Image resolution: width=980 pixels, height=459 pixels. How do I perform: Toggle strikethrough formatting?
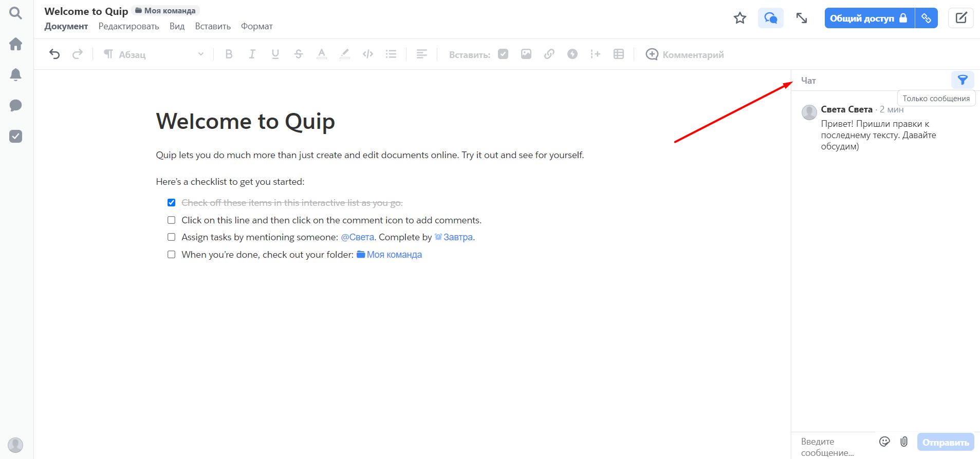(299, 54)
